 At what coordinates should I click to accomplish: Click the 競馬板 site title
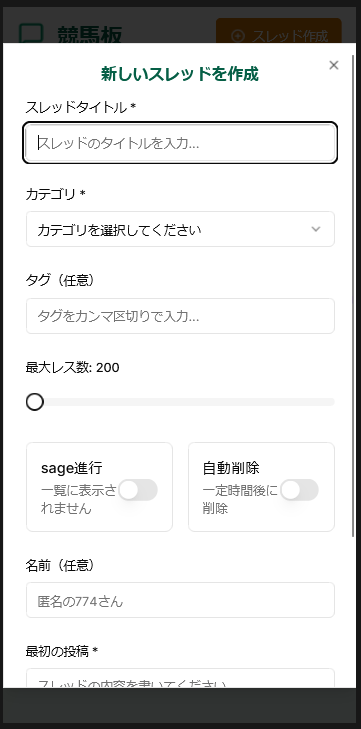(90, 35)
